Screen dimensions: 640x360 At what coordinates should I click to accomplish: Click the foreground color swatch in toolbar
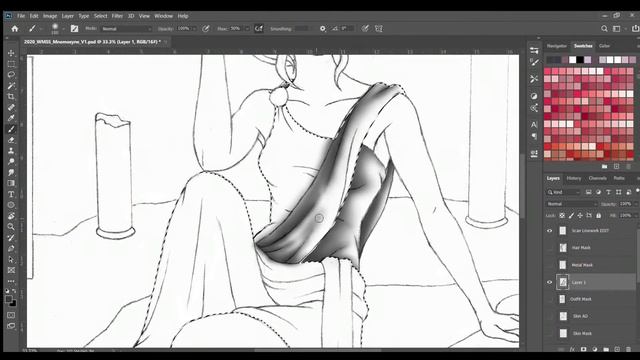[x=9, y=299]
